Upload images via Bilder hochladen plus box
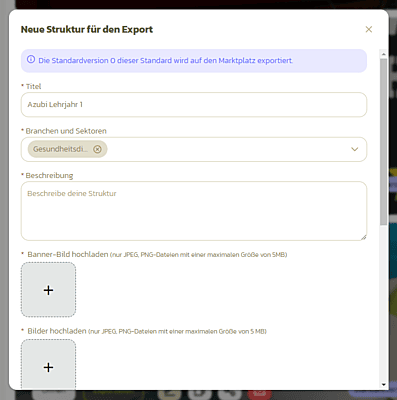397x400 pixels. click(48, 364)
